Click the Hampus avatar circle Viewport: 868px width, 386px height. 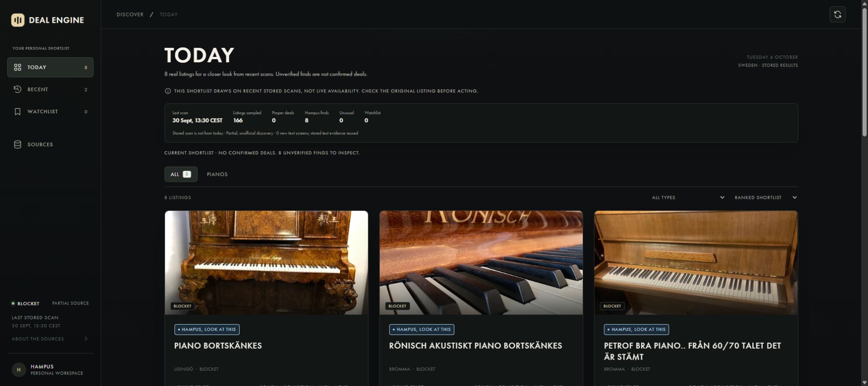19,370
